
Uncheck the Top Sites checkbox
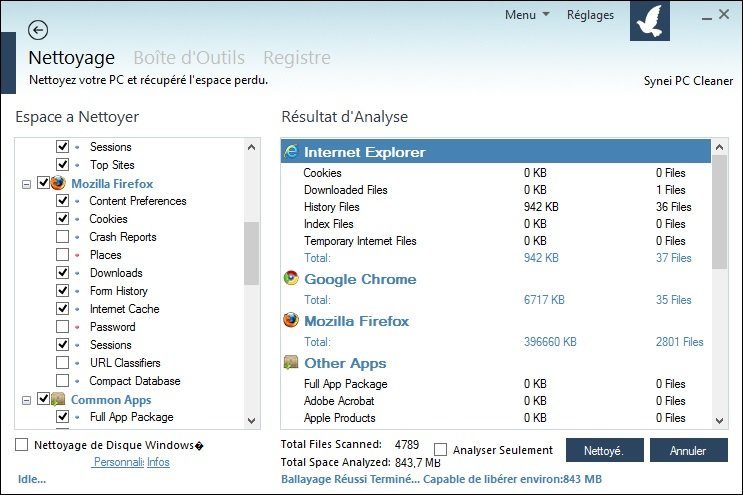(63, 164)
